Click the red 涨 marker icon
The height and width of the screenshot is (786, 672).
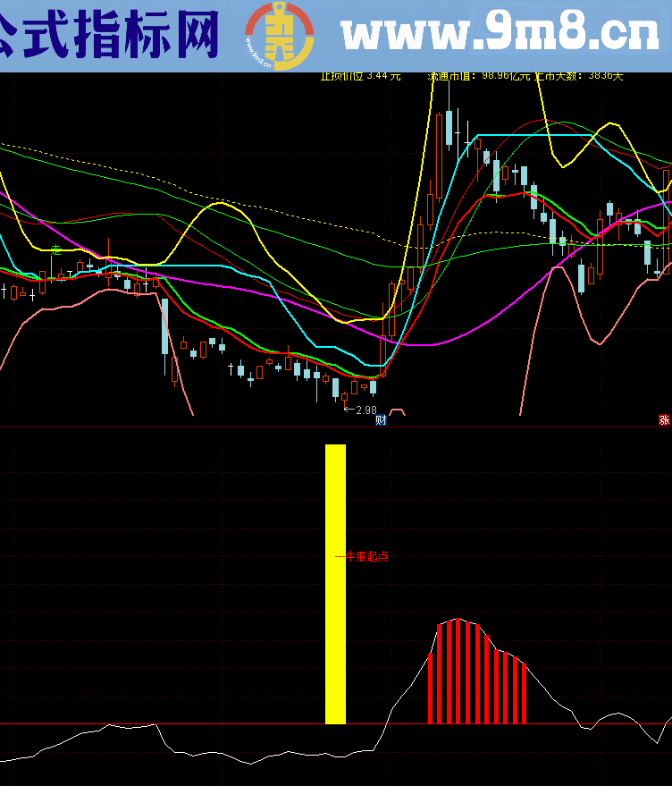(664, 419)
